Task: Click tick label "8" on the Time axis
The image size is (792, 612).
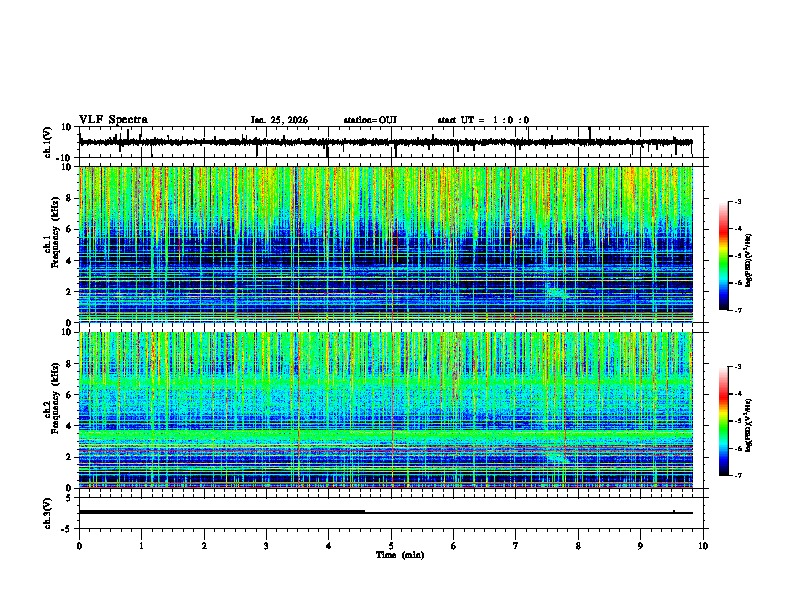Action: 578,546
